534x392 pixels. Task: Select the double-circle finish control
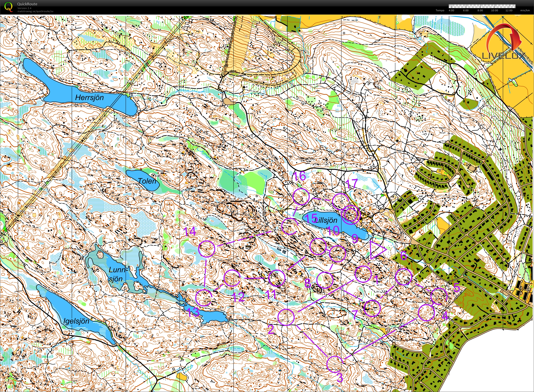351,215
